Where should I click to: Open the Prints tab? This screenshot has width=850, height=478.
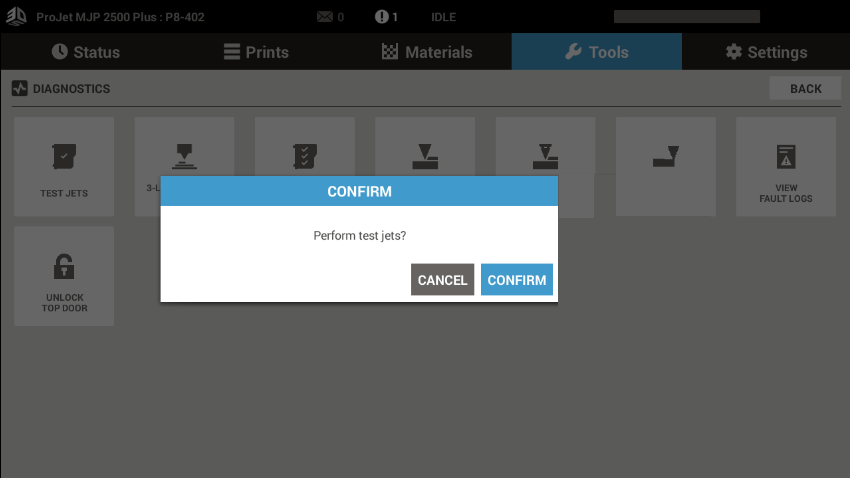tap(256, 52)
